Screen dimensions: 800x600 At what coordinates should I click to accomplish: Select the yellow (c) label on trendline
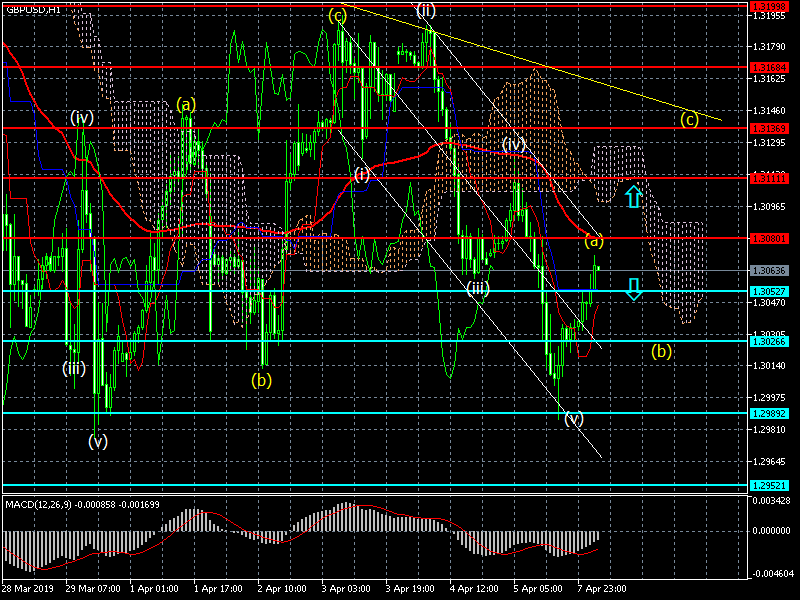[689, 119]
